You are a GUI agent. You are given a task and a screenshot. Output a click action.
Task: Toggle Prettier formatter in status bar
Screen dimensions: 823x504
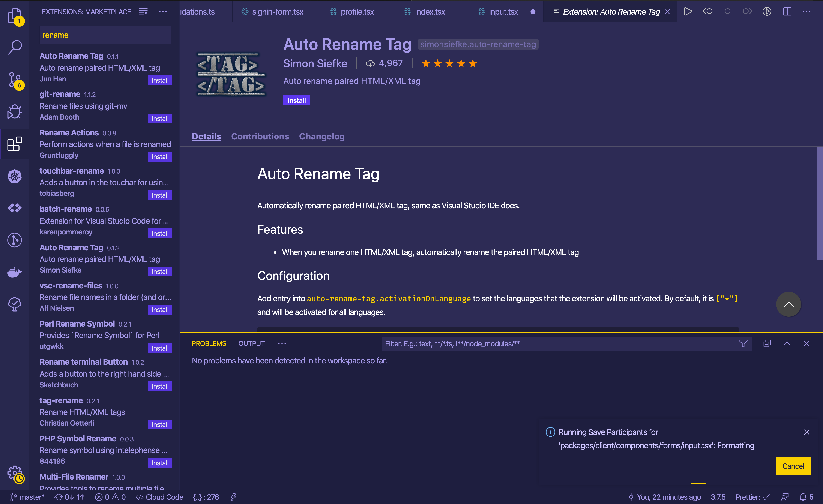[752, 497]
